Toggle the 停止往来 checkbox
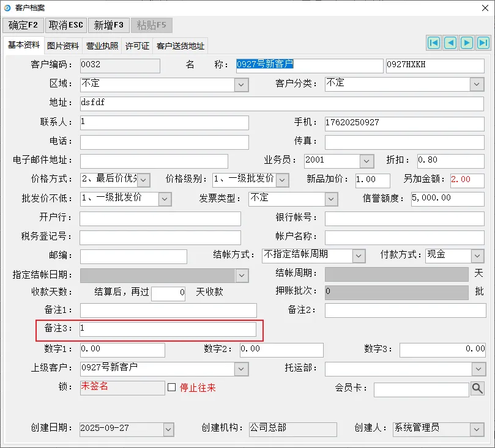The image size is (495, 448). pyautogui.click(x=172, y=387)
